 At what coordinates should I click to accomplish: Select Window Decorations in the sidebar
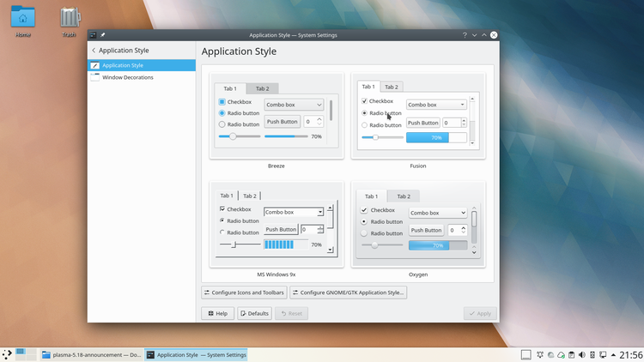[x=142, y=77]
